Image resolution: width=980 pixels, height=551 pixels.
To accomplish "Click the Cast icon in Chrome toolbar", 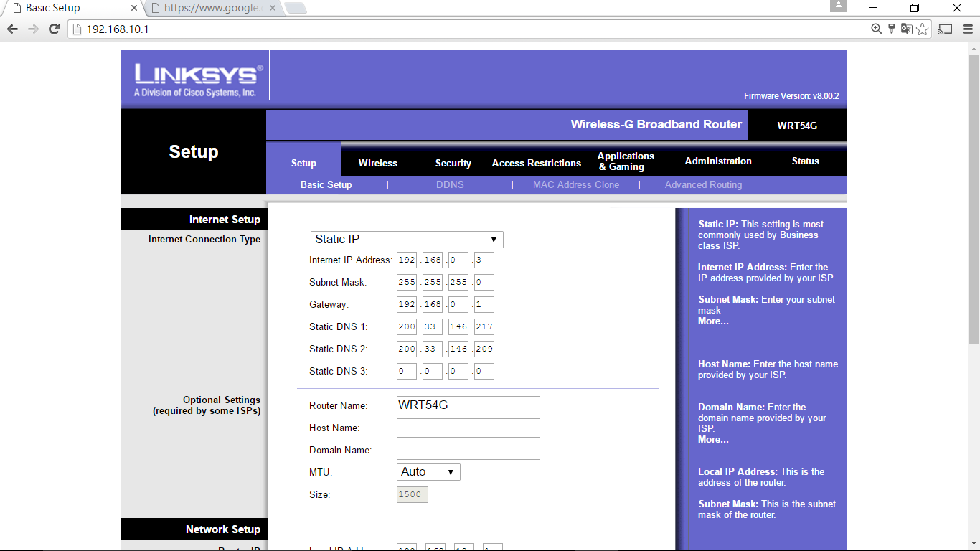I will pos(946,29).
